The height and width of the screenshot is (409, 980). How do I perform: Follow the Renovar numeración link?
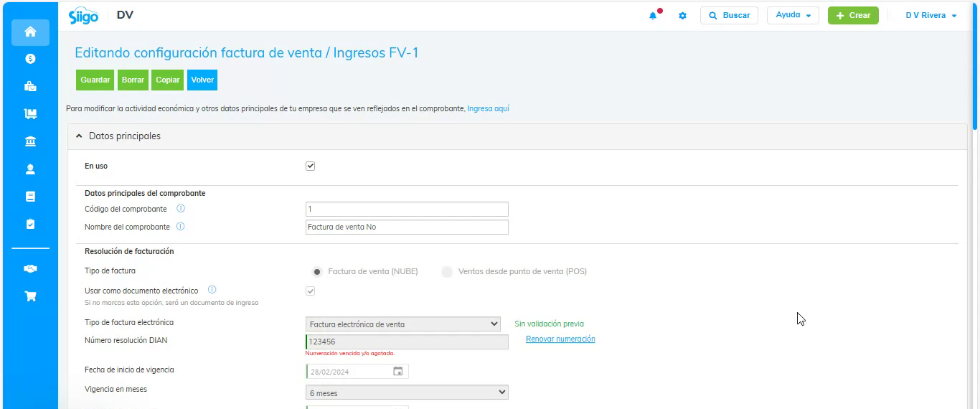560,339
